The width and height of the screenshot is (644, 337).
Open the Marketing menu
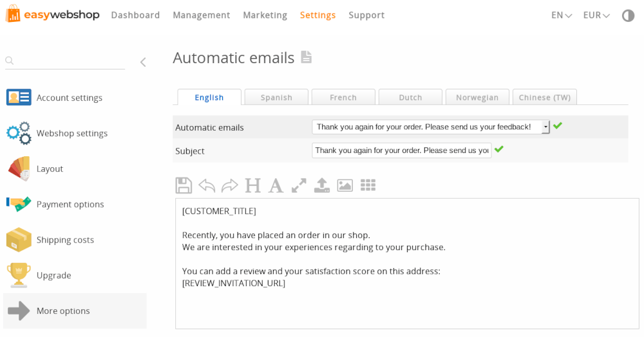coord(265,15)
